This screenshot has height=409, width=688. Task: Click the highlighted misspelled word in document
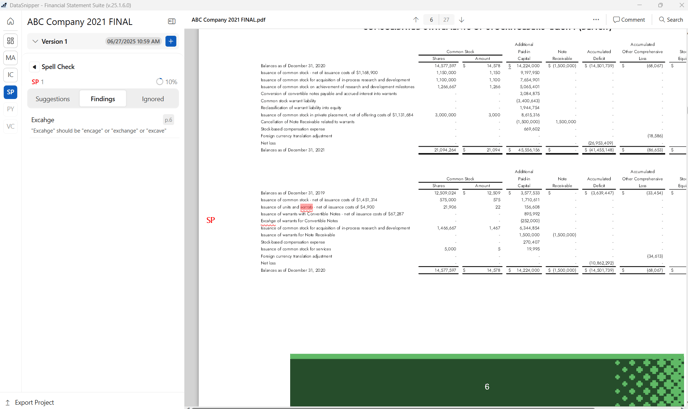coord(306,207)
